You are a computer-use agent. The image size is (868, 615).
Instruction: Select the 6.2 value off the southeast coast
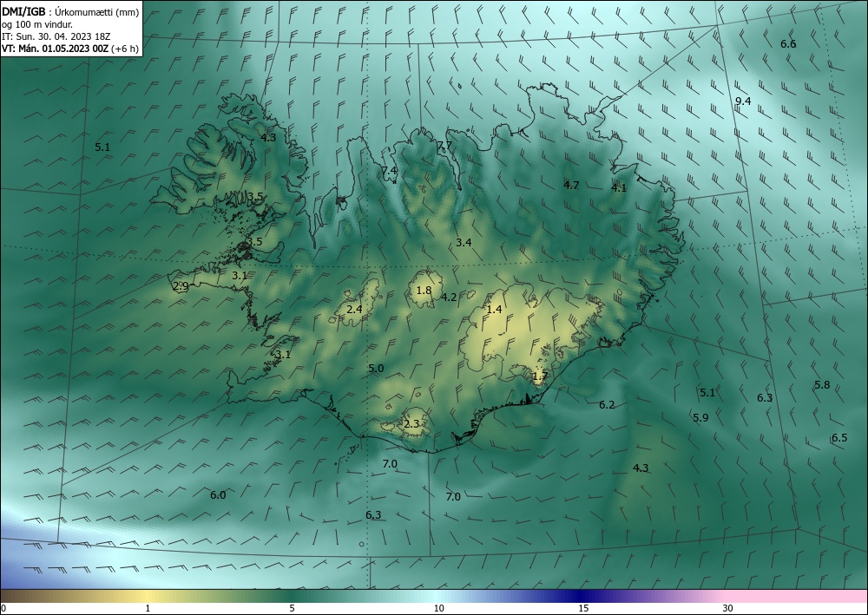(x=607, y=405)
